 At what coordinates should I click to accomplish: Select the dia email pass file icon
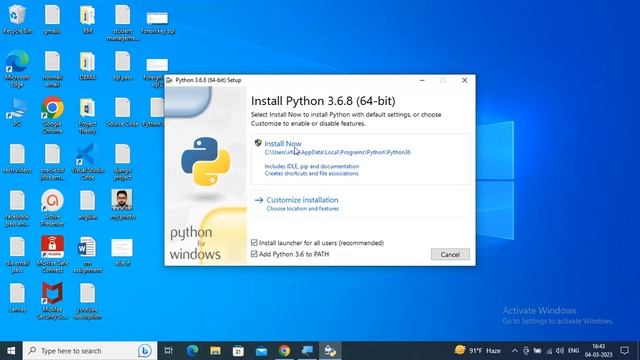(x=17, y=254)
